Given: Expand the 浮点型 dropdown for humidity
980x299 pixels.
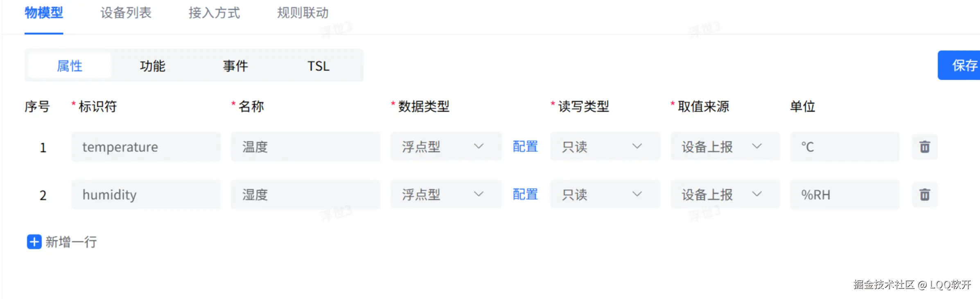Looking at the screenshot, I should [x=445, y=195].
